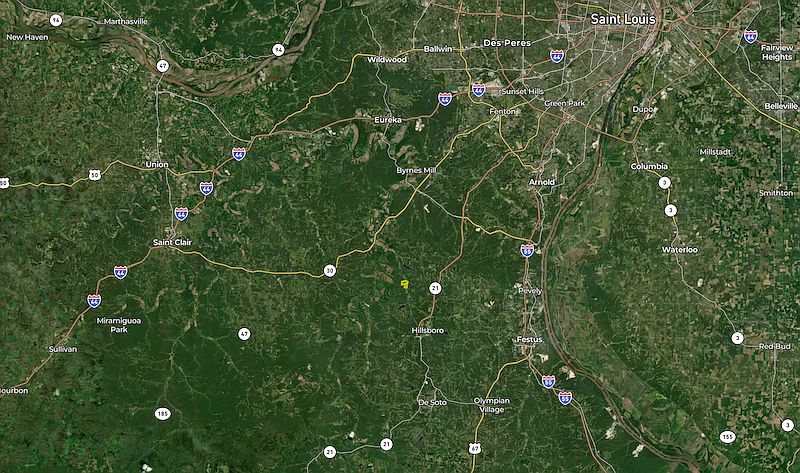This screenshot has width=800, height=473.
Task: Click the Route 155 highway shield
Action: [728, 437]
